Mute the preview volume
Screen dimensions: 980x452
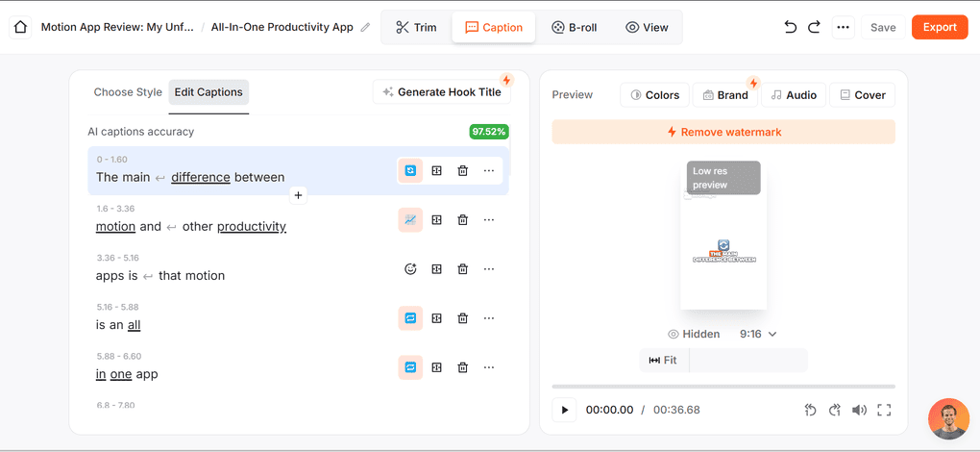(x=859, y=410)
